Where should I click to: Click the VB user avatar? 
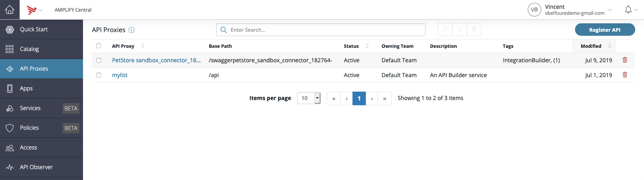[535, 10]
